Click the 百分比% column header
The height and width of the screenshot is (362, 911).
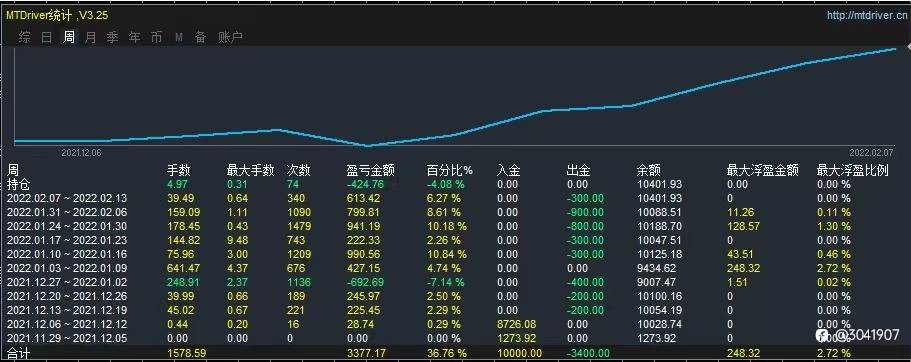(x=450, y=170)
